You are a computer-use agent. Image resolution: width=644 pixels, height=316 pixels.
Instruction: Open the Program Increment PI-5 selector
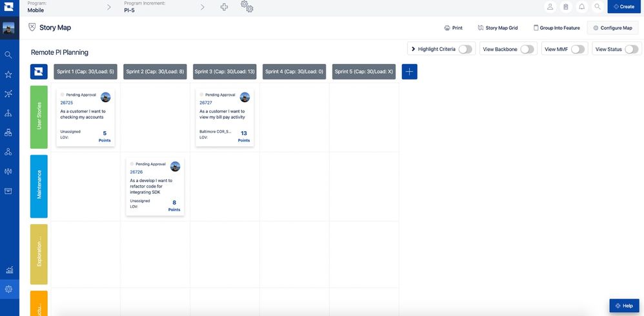145,6
